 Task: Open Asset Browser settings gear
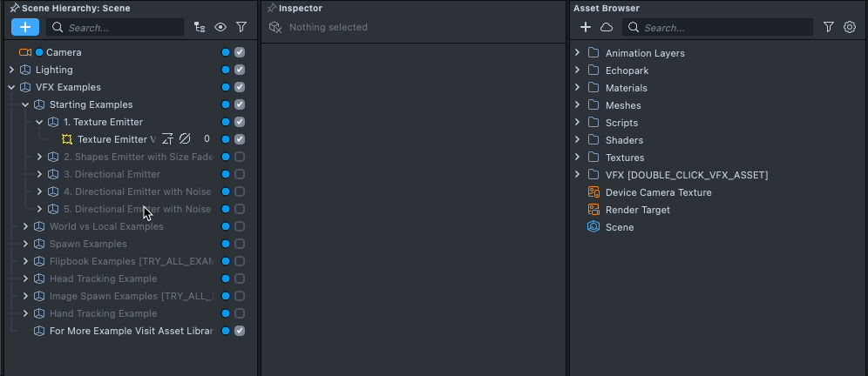(x=849, y=27)
